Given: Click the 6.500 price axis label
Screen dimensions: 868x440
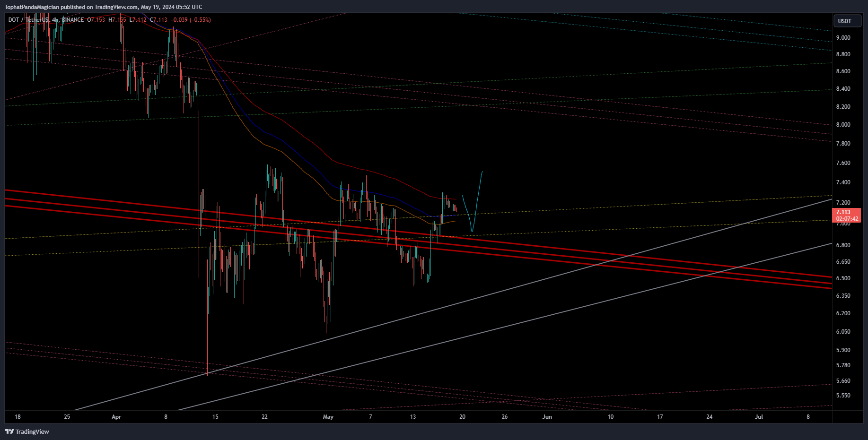Looking at the screenshot, I should 843,278.
